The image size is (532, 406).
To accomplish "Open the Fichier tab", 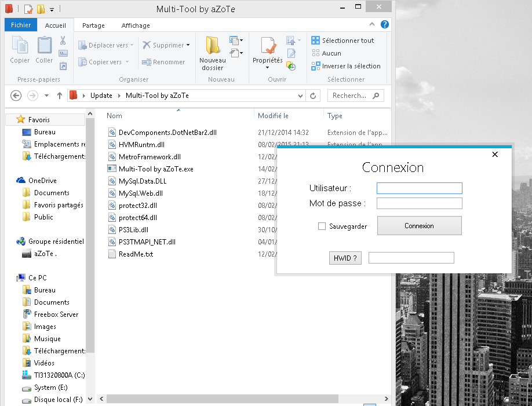I will tap(21, 25).
